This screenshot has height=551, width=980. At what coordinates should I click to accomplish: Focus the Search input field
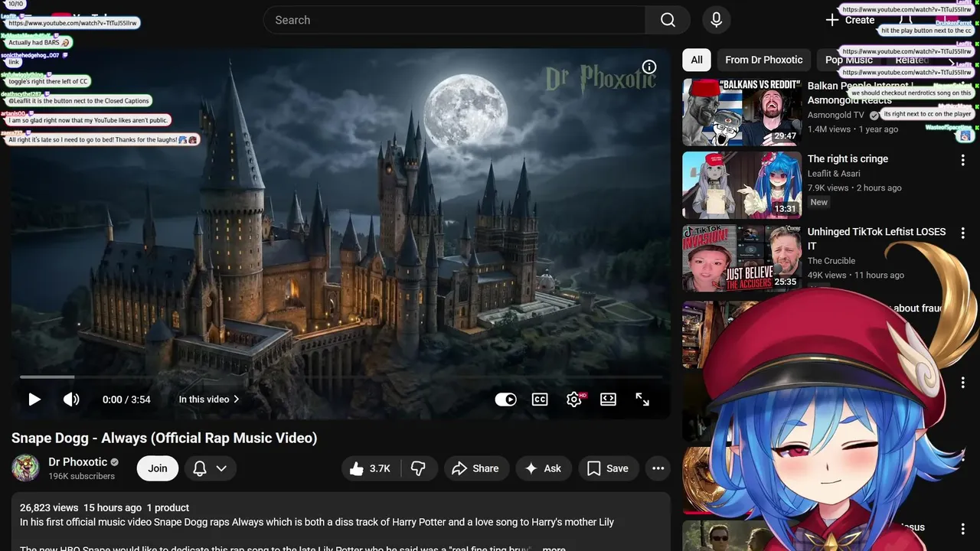click(454, 21)
